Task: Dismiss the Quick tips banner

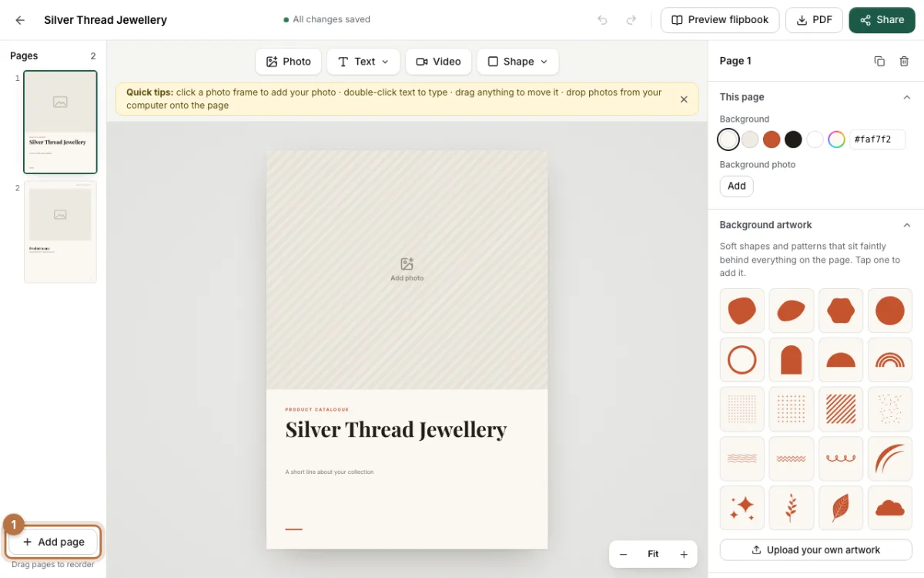Action: point(684,99)
